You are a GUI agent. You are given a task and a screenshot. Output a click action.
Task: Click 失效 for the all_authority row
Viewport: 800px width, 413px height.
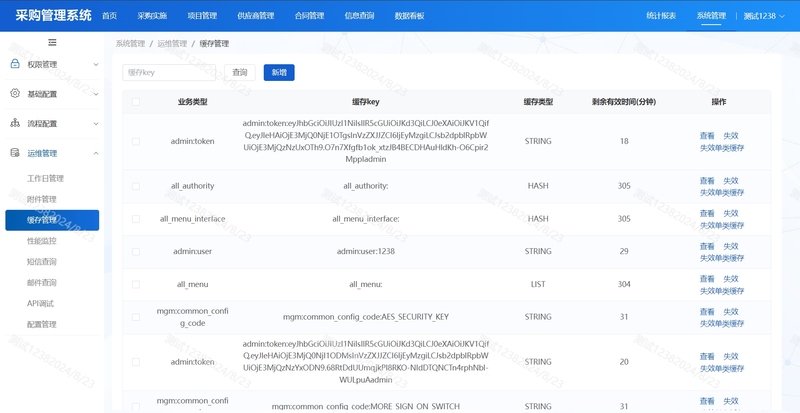pos(731,181)
